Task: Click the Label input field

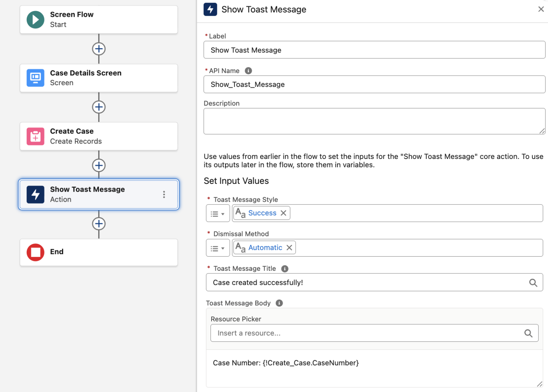Action: coord(374,50)
